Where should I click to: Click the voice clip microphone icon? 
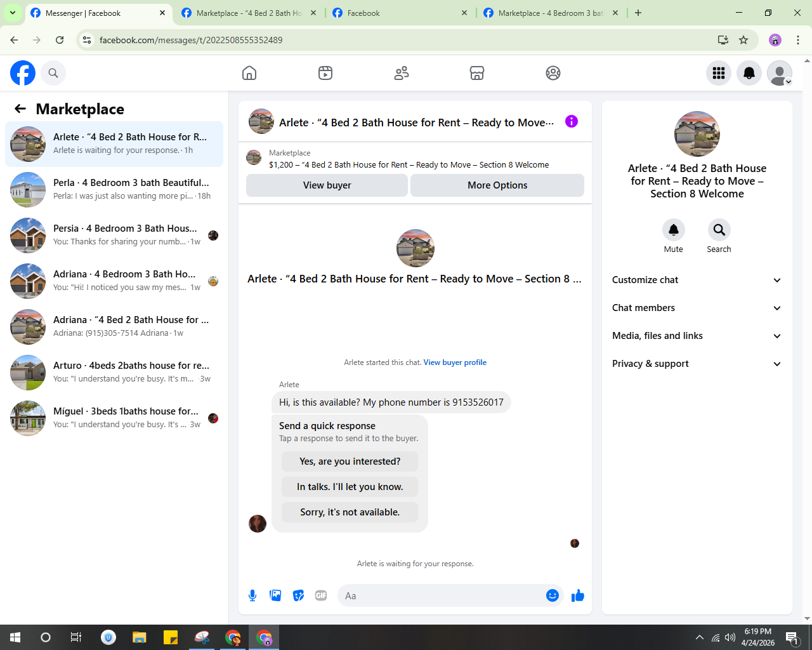tap(252, 595)
